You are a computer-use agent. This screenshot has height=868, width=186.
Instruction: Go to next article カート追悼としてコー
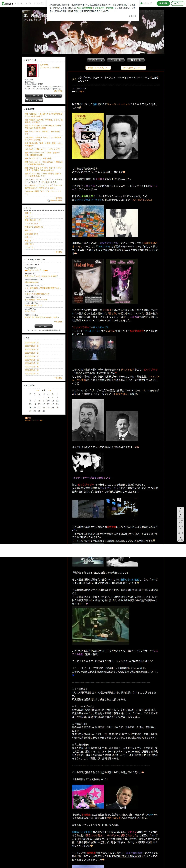tap(133, 68)
